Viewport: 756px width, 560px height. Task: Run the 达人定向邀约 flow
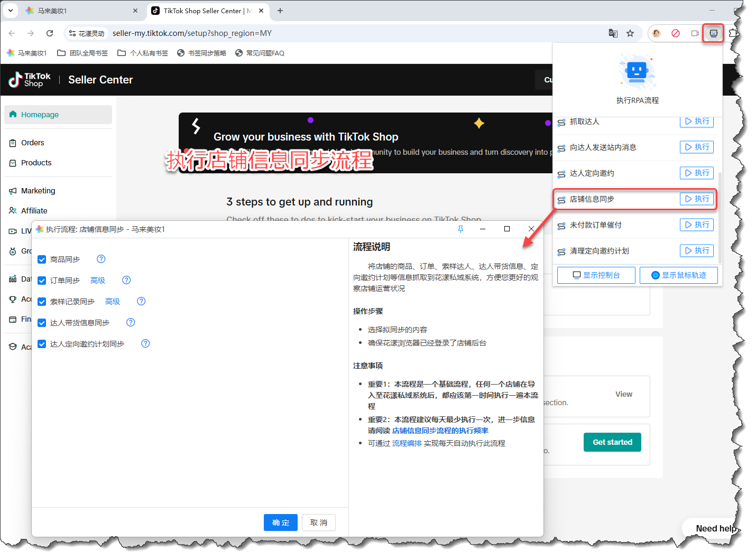click(697, 173)
